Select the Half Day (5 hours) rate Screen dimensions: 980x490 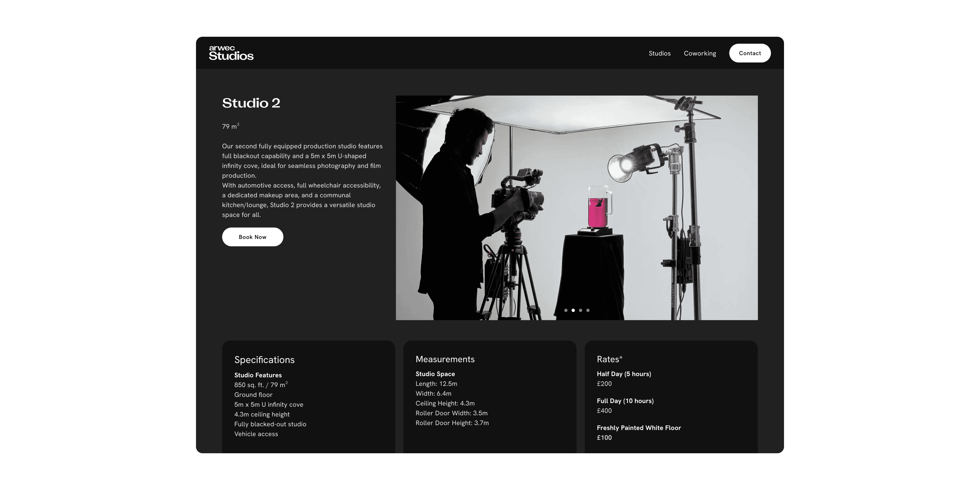pos(624,374)
